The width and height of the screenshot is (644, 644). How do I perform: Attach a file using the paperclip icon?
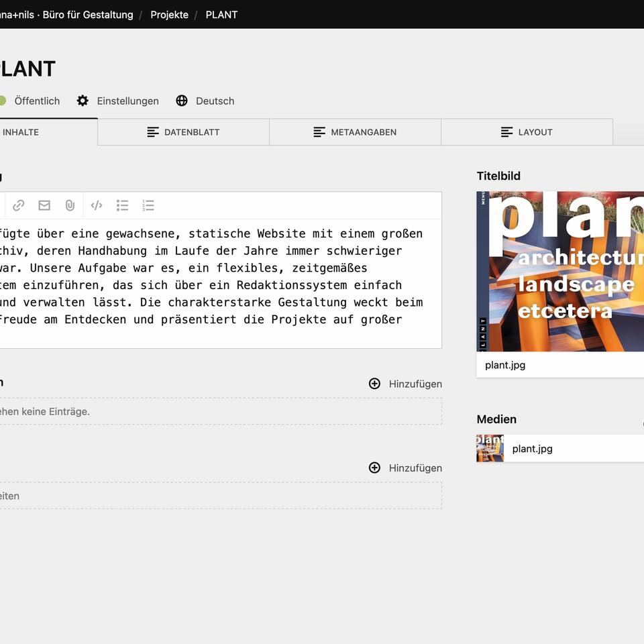[x=70, y=205]
